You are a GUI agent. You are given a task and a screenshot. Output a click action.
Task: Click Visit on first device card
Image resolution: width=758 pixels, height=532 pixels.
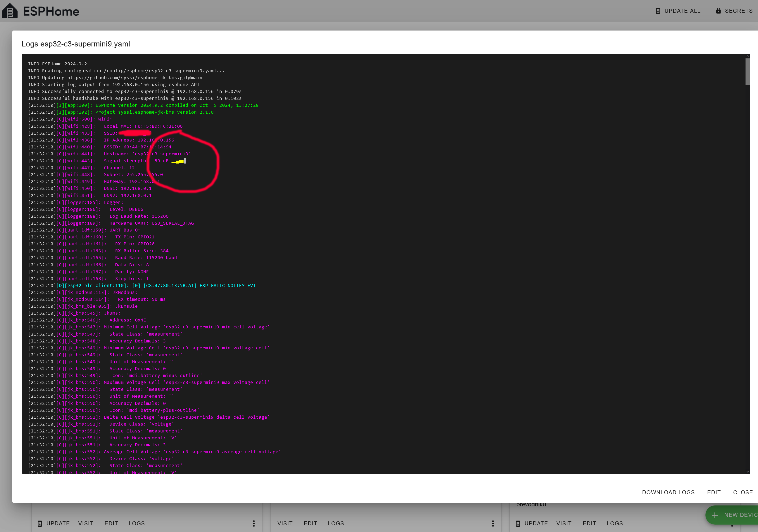pos(86,524)
